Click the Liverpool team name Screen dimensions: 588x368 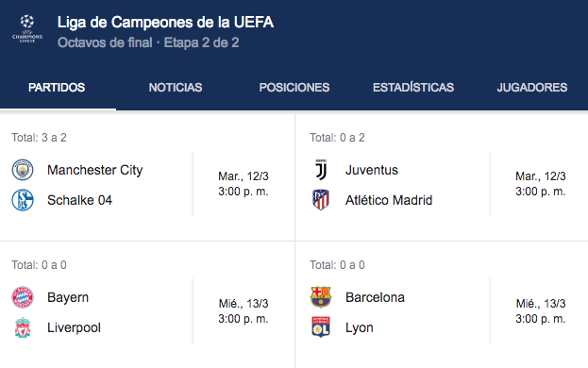[x=74, y=327]
